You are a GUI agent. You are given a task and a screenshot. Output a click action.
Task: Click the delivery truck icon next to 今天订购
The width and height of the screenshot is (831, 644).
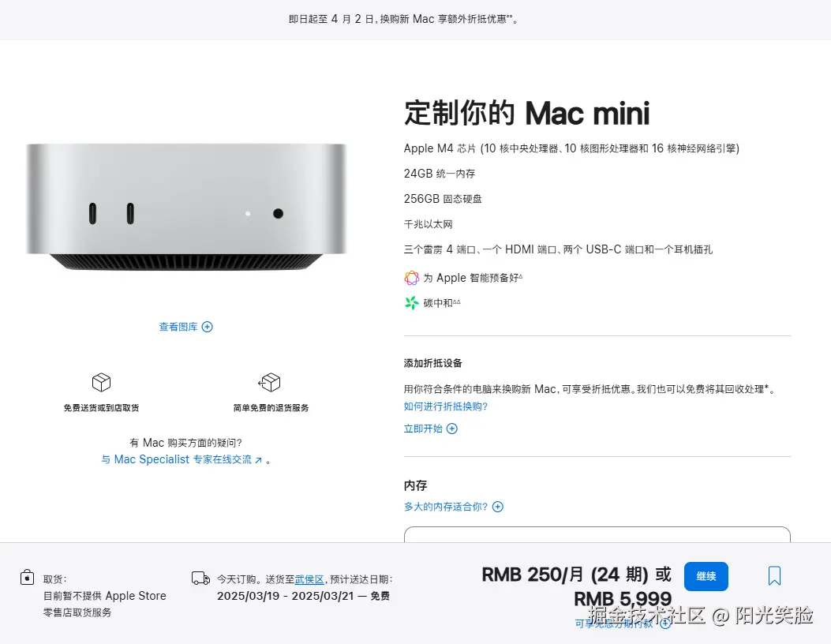click(200, 578)
